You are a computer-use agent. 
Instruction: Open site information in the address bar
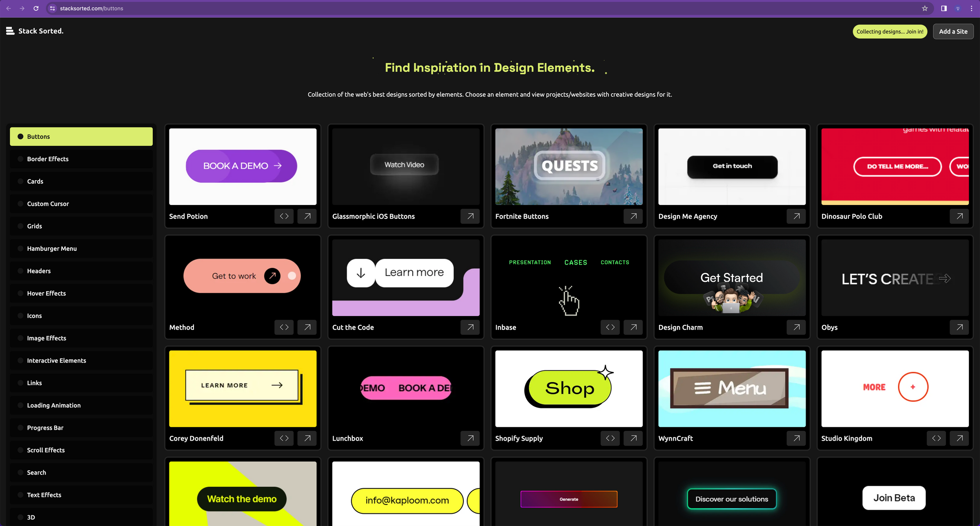point(52,8)
